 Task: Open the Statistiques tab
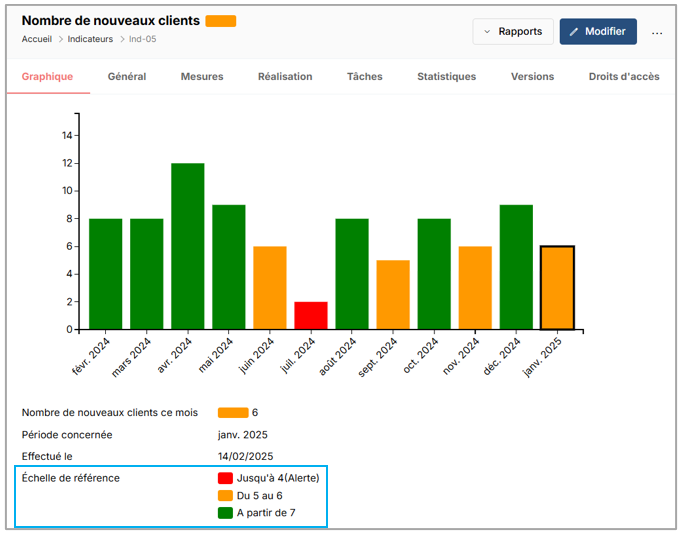pyautogui.click(x=446, y=77)
